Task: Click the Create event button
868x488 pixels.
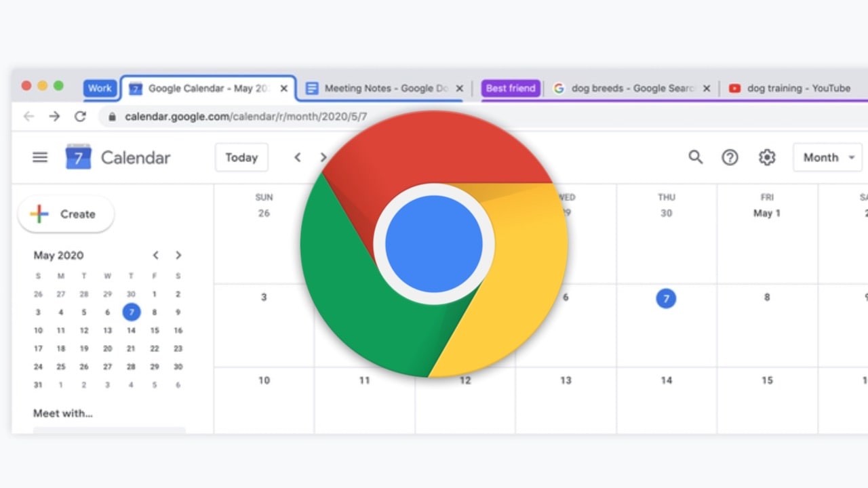Action: coord(66,214)
